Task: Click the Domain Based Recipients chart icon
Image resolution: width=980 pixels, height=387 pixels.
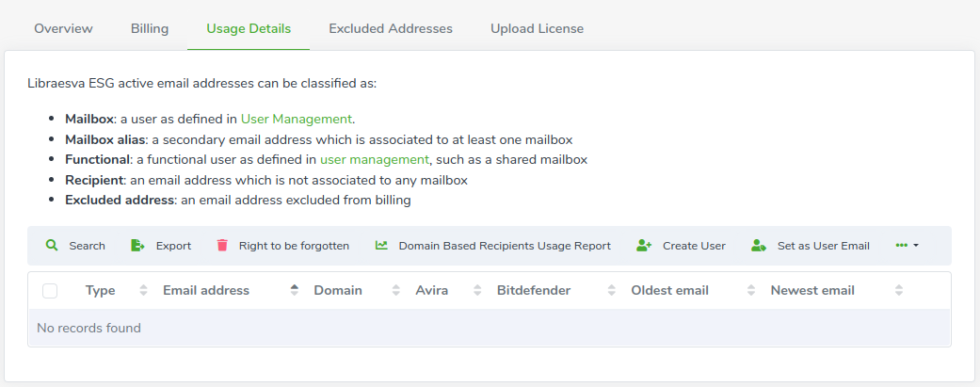Action: (x=381, y=245)
